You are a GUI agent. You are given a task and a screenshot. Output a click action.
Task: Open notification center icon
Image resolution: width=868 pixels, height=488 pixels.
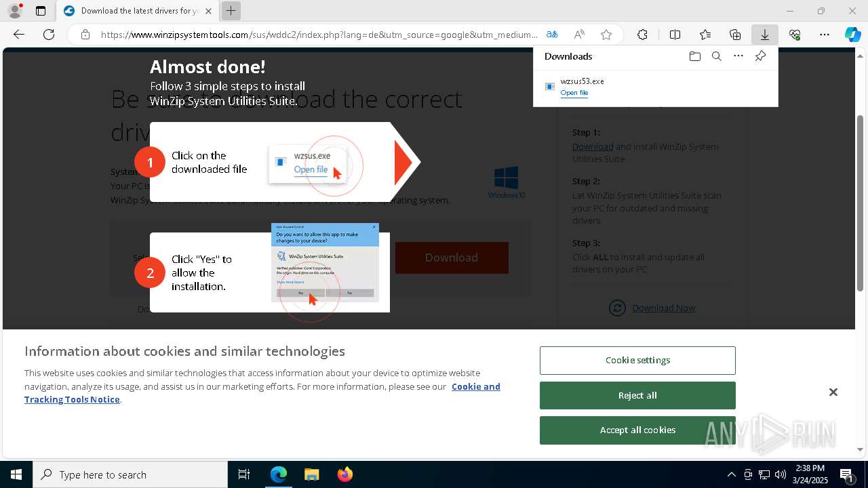[847, 474]
